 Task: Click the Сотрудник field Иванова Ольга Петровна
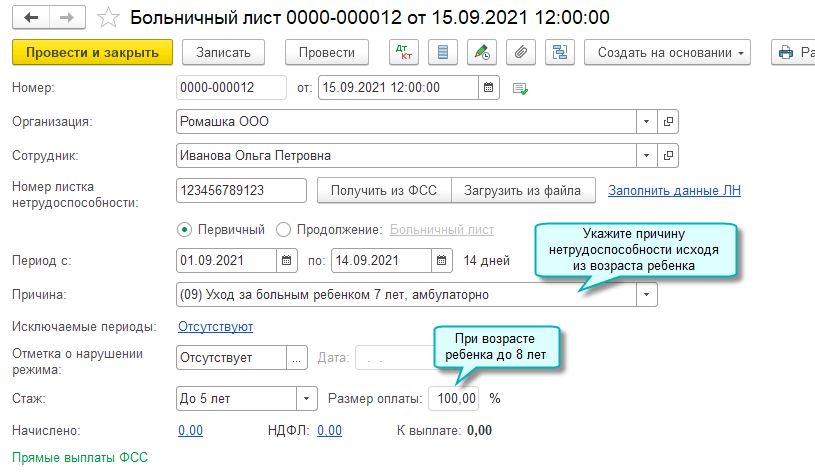(406, 155)
